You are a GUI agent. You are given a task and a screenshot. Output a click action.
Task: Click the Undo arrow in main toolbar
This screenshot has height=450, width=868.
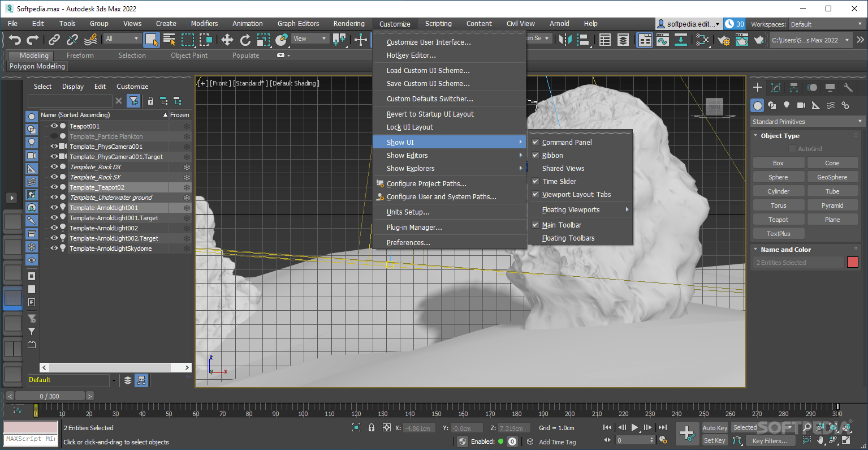[x=15, y=40]
